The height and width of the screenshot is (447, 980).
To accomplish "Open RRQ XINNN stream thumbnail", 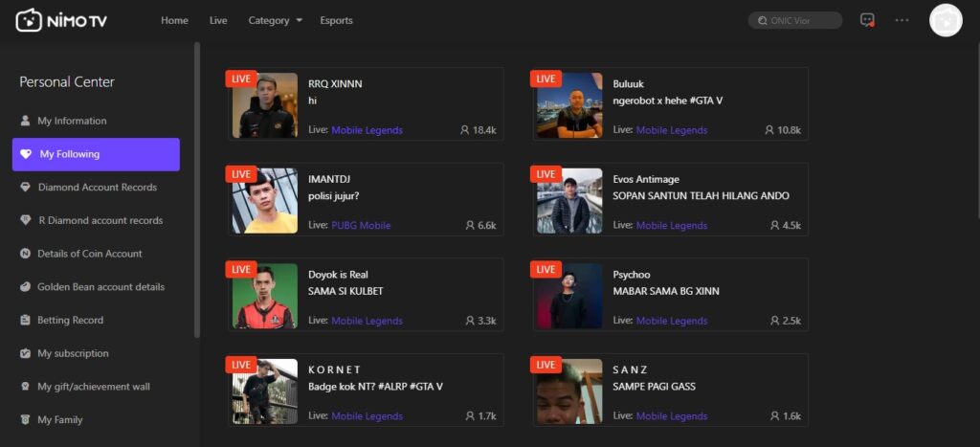I will (265, 105).
